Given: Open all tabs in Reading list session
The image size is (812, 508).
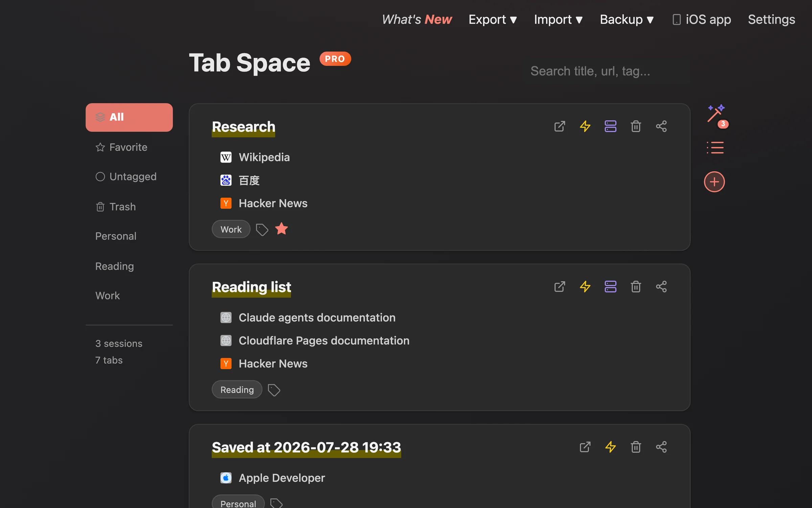Looking at the screenshot, I should 560,287.
